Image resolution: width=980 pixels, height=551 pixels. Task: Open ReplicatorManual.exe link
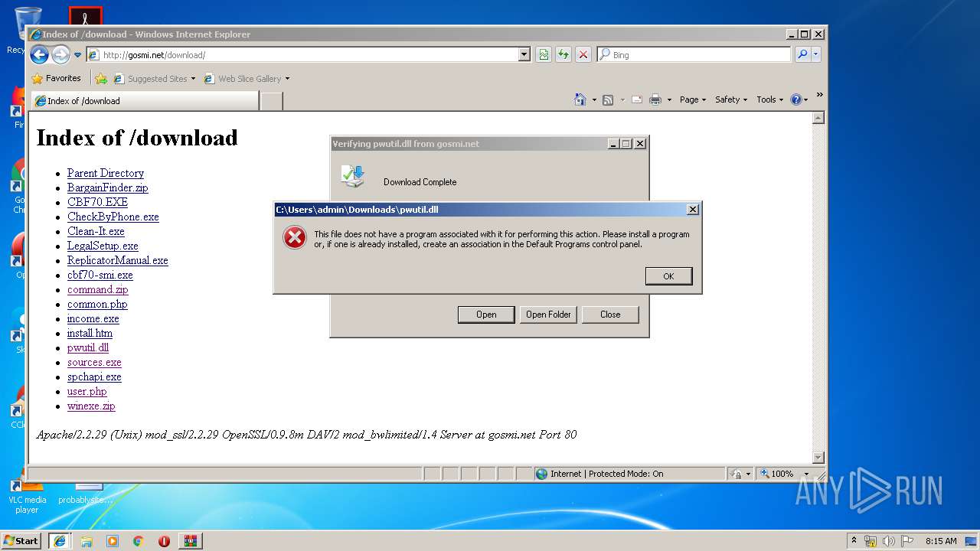point(118,260)
